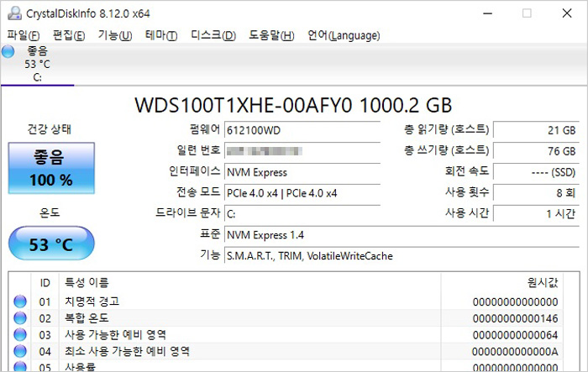Click the status orb for 04 최소 사용 가능한 예비 영역
The image size is (588, 372).
tap(20, 351)
